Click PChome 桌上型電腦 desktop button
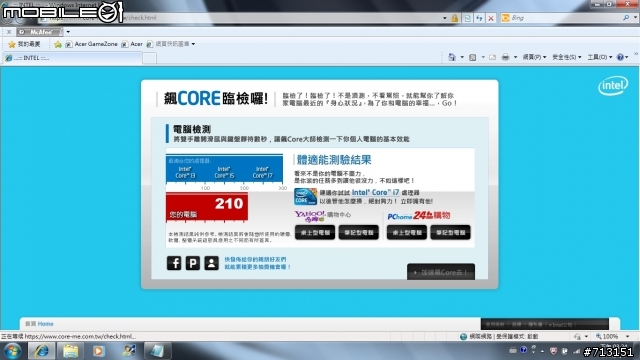640x360 pixels. point(407,233)
